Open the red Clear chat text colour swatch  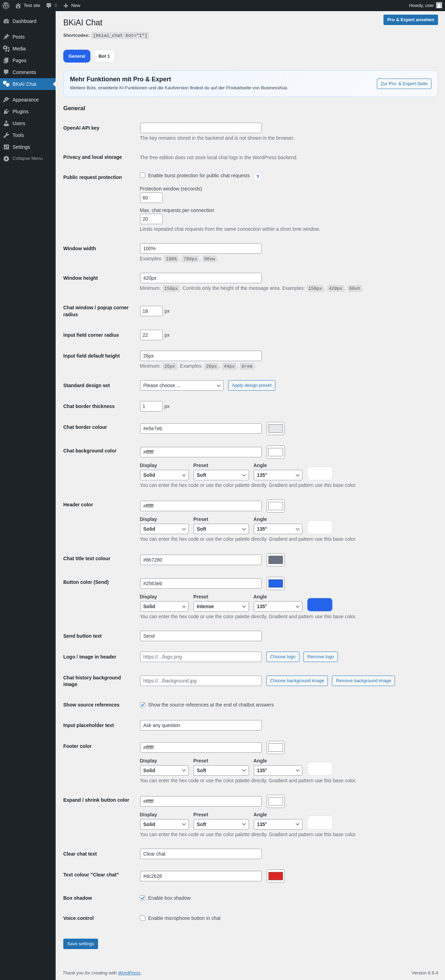click(276, 876)
